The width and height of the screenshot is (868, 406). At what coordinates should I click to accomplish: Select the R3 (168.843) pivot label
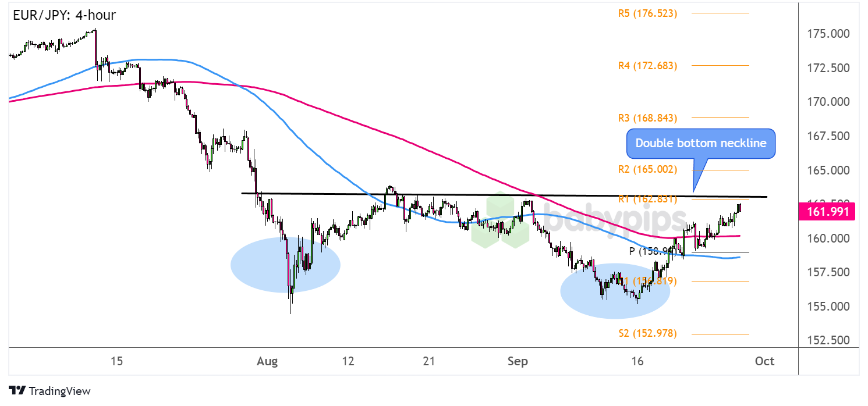tap(647, 118)
